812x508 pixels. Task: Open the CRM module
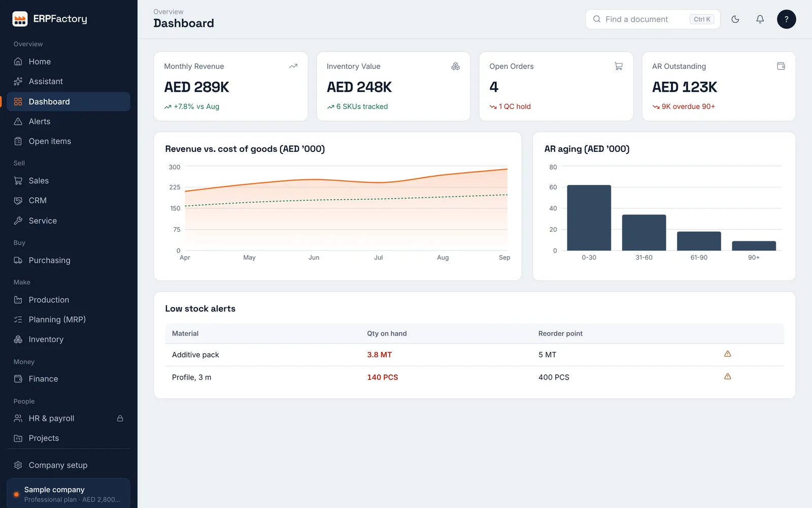69,201
